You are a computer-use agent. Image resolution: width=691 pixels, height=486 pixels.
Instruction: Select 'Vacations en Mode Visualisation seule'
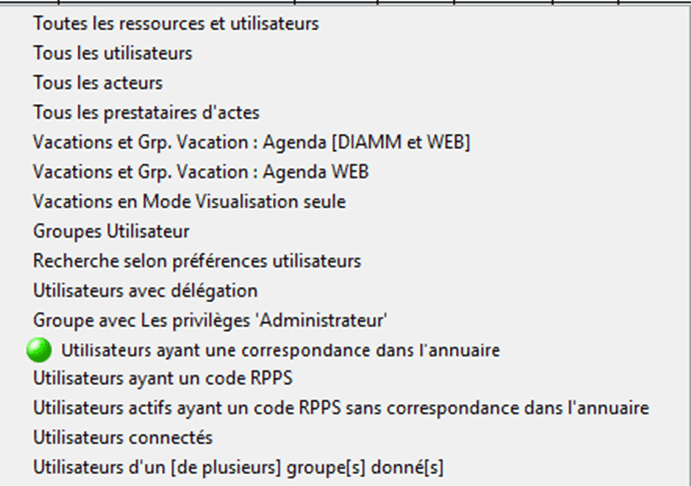[189, 201]
